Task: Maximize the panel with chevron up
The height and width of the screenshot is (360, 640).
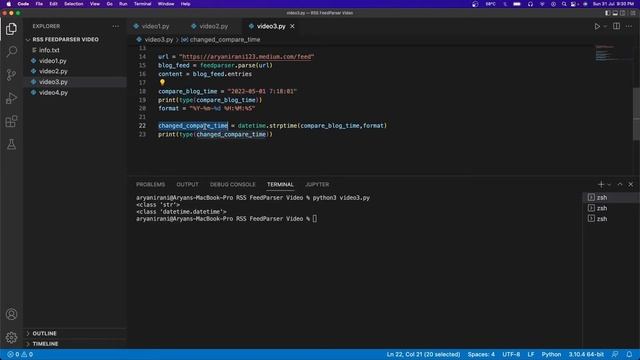Action: 620,184
